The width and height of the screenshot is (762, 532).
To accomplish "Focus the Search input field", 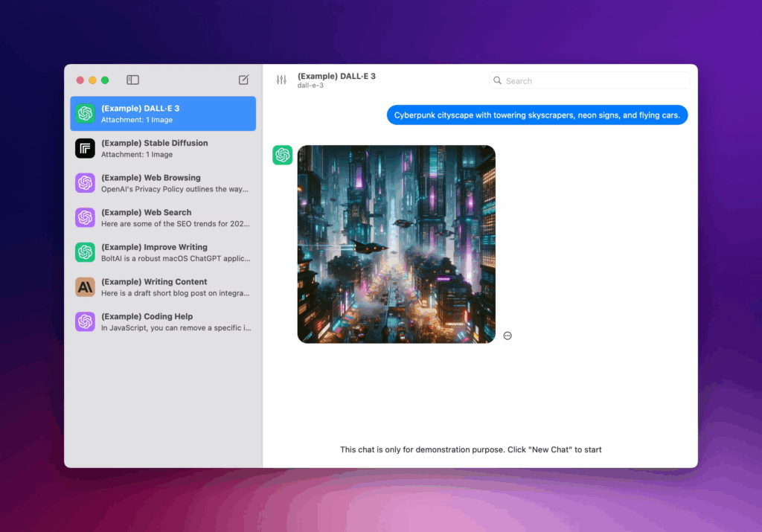I will pos(589,80).
